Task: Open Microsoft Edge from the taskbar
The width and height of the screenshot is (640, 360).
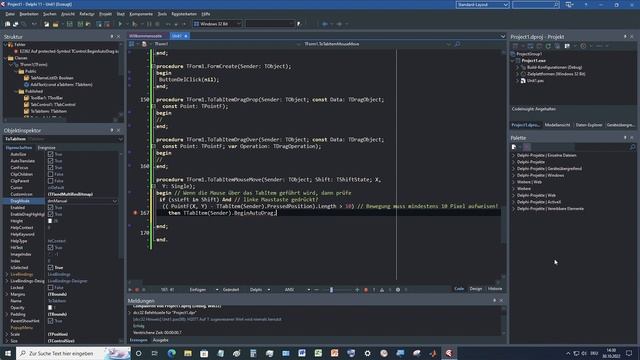Action: pos(171,353)
